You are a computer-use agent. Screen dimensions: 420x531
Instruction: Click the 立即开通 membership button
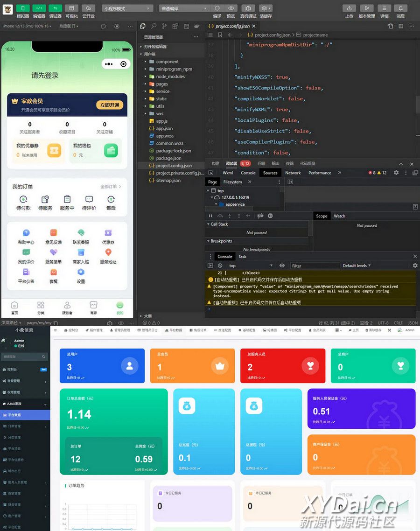(110, 105)
